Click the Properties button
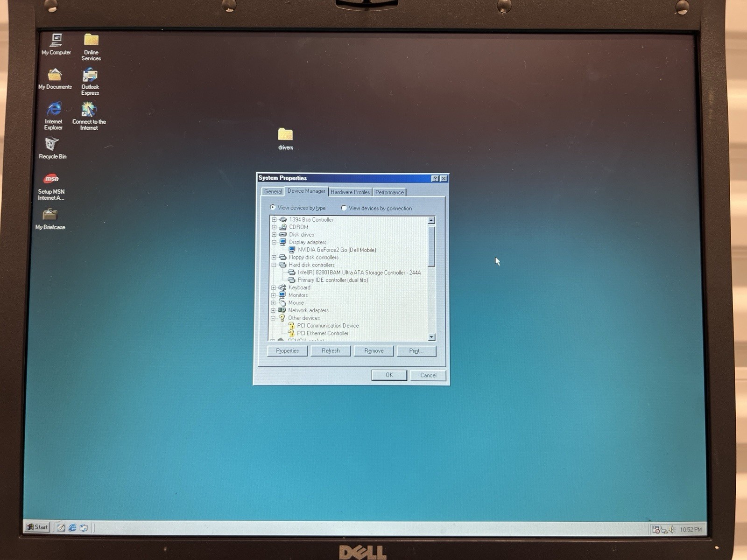 pos(287,351)
